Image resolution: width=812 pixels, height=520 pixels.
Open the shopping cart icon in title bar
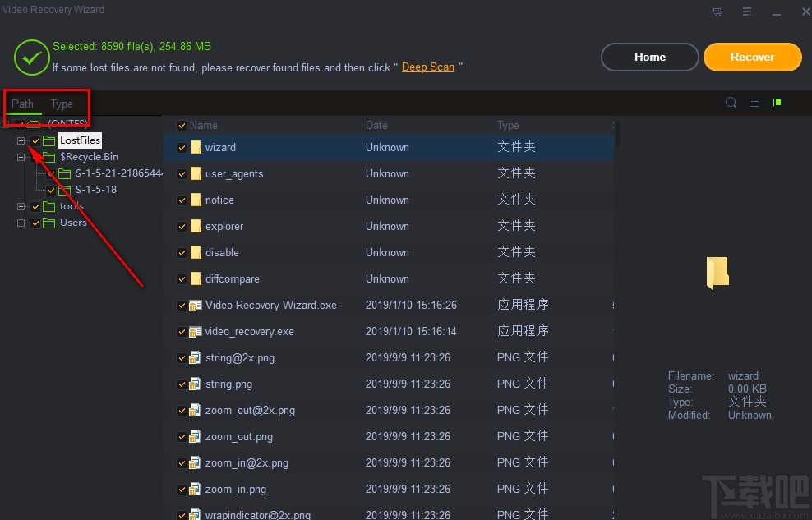717,12
